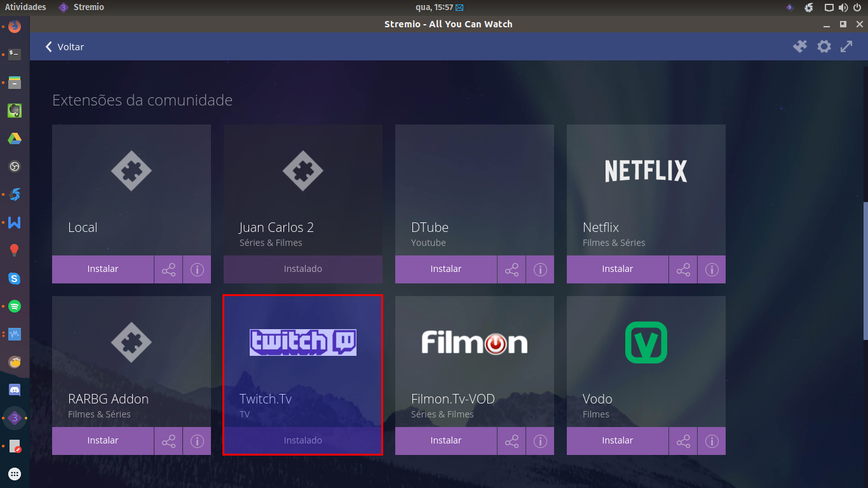Go back with the Voltar arrow
Screen dimensions: 868x488
(x=64, y=47)
